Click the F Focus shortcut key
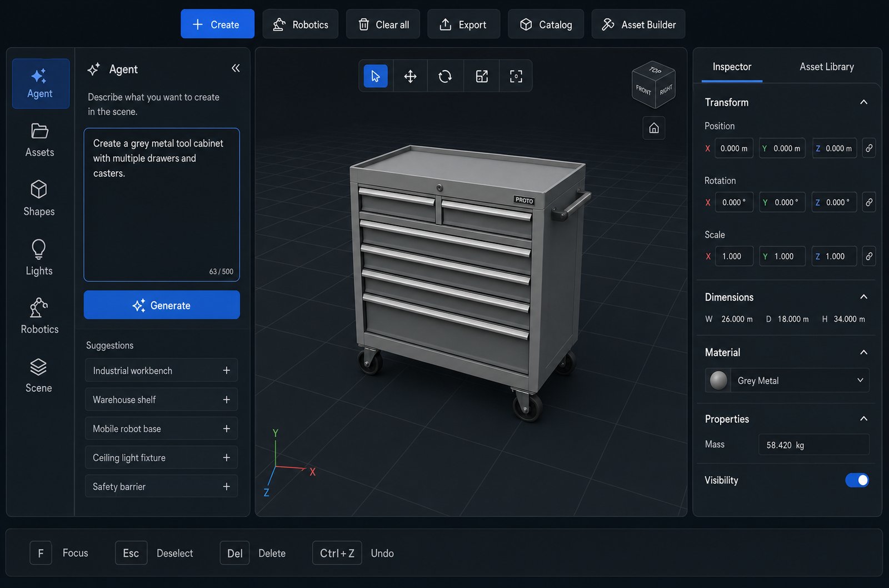 41,553
